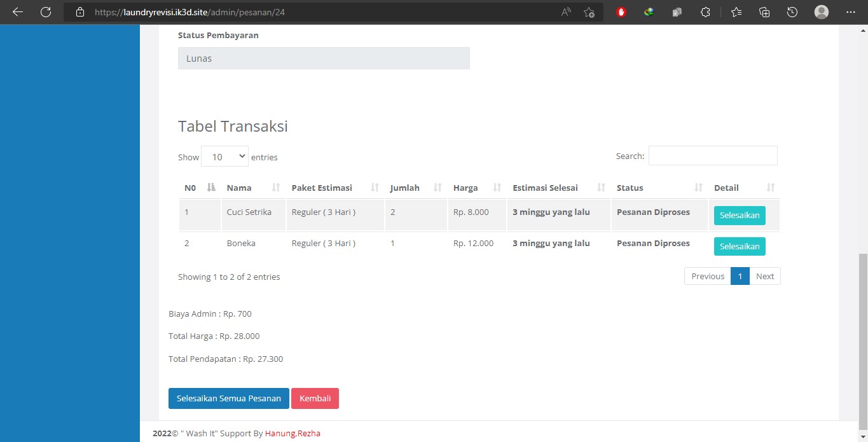Open the Collections icon
Image resolution: width=868 pixels, height=442 pixels.
point(764,12)
